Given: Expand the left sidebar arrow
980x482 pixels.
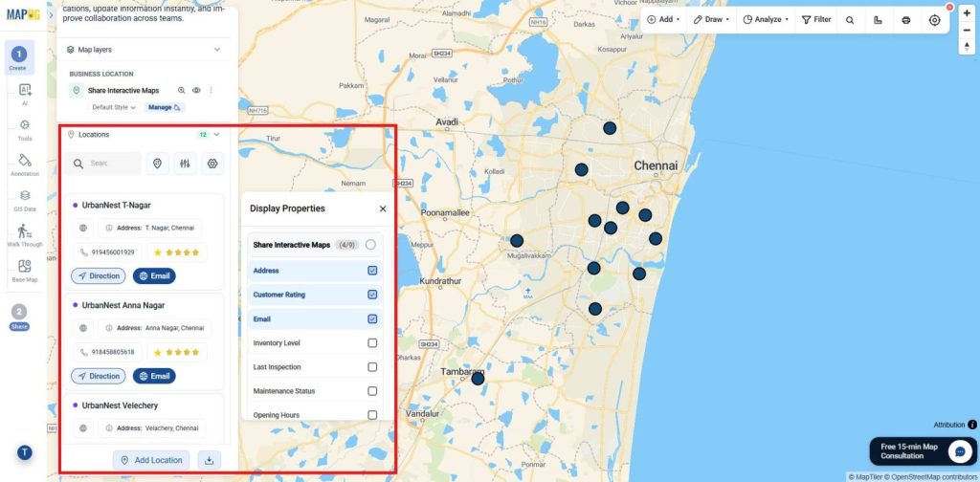Looking at the screenshot, I should pos(51,15).
